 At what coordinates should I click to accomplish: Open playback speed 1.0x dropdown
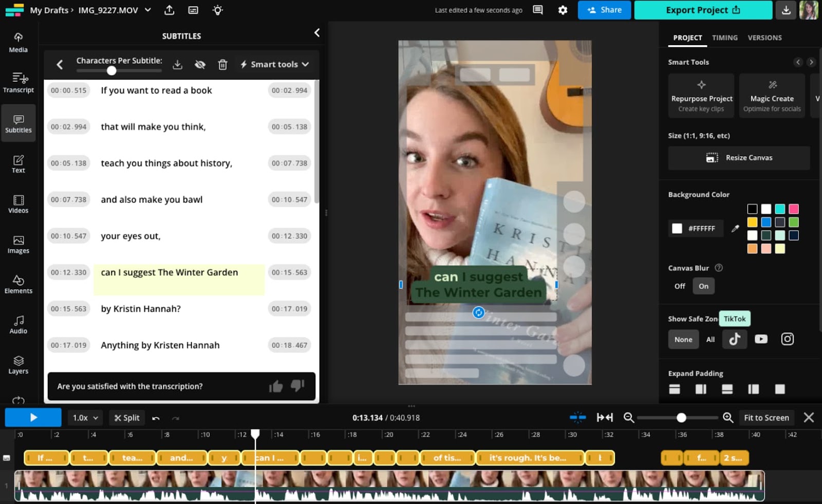click(x=85, y=418)
